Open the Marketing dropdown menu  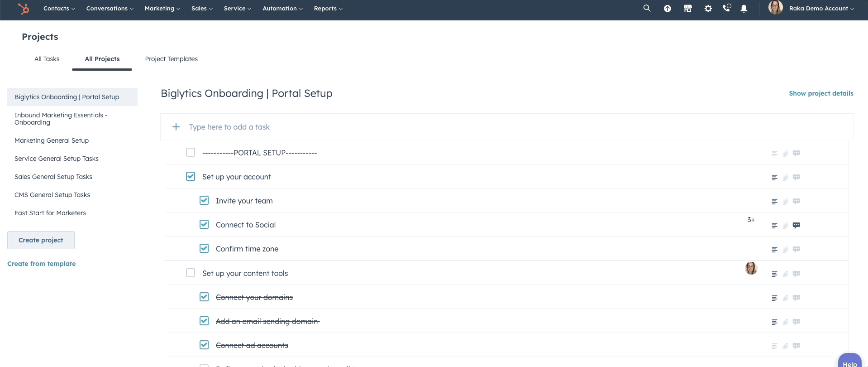click(x=162, y=8)
